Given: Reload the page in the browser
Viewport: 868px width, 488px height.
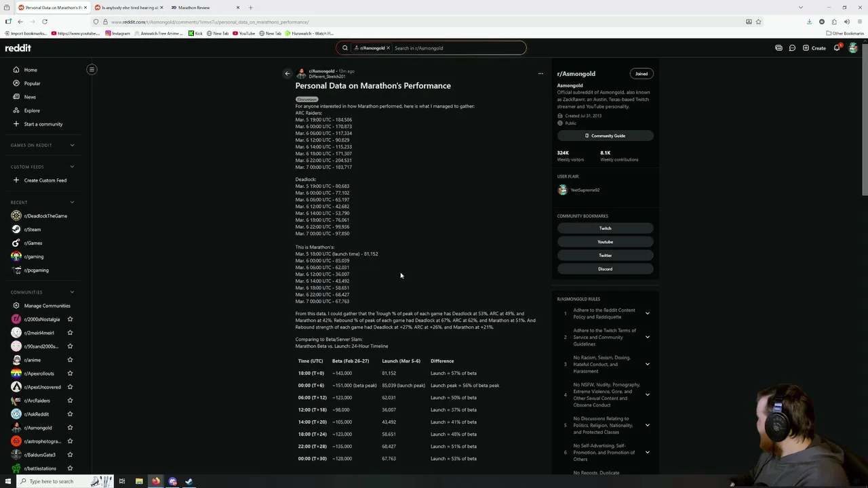Looking at the screenshot, I should click(45, 22).
